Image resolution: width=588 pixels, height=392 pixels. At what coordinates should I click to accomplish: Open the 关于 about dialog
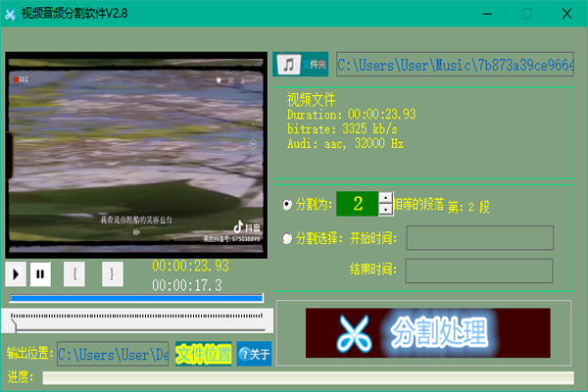(254, 354)
